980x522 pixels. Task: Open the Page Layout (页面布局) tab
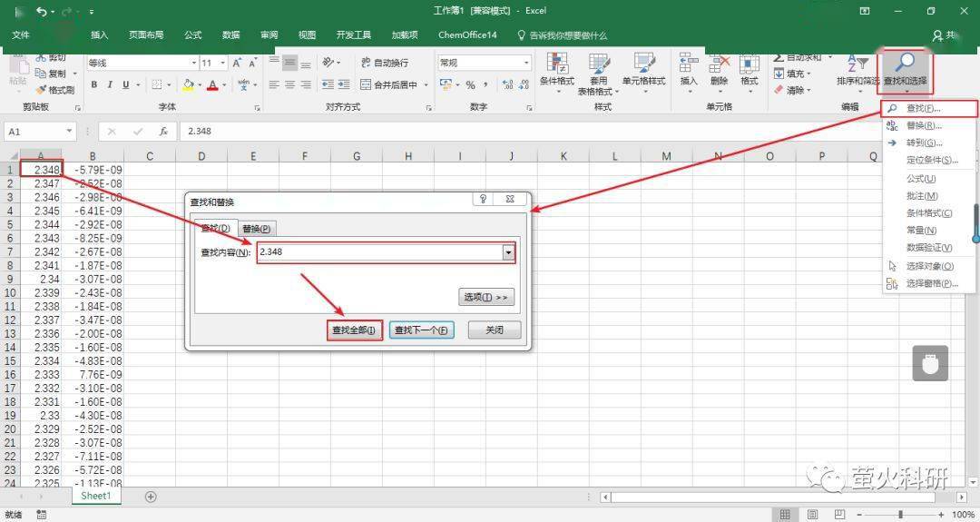[146, 35]
